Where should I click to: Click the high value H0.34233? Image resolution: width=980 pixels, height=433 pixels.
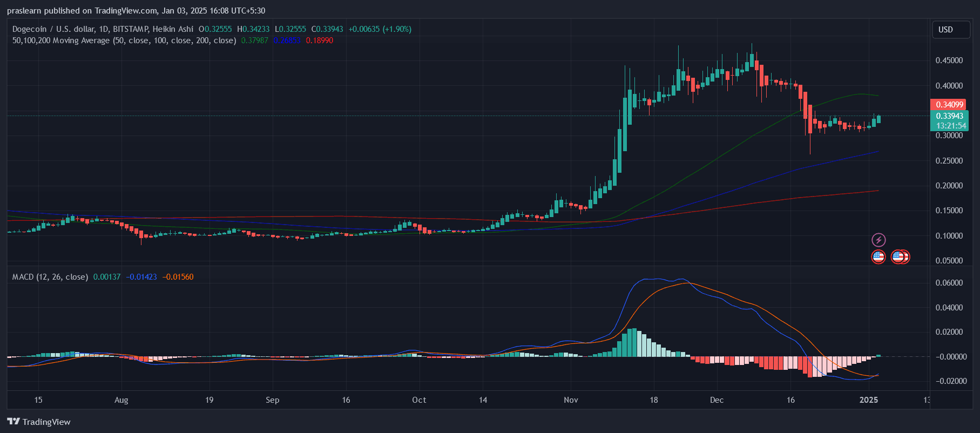253,29
